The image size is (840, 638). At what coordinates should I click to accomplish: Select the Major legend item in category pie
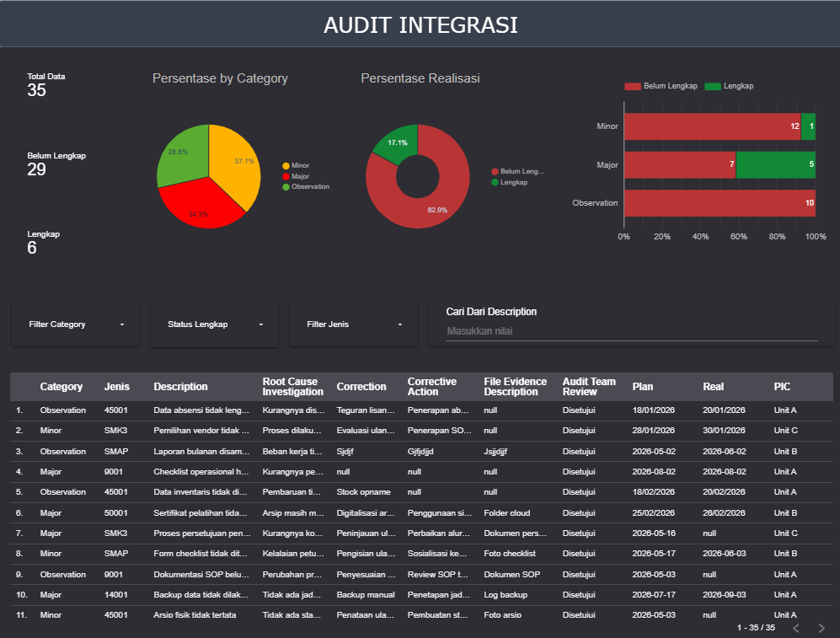point(296,176)
